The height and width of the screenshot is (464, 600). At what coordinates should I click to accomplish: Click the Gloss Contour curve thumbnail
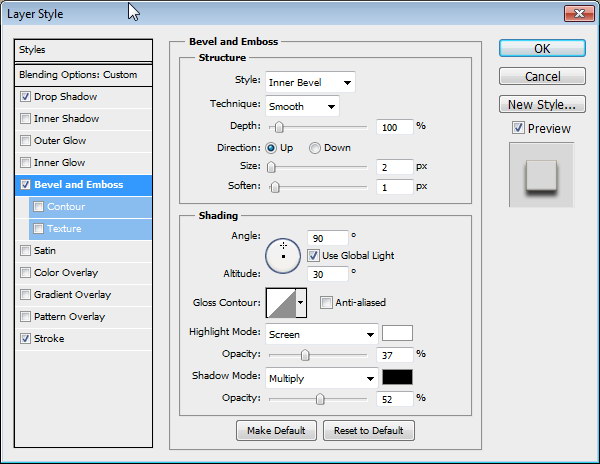[x=280, y=302]
